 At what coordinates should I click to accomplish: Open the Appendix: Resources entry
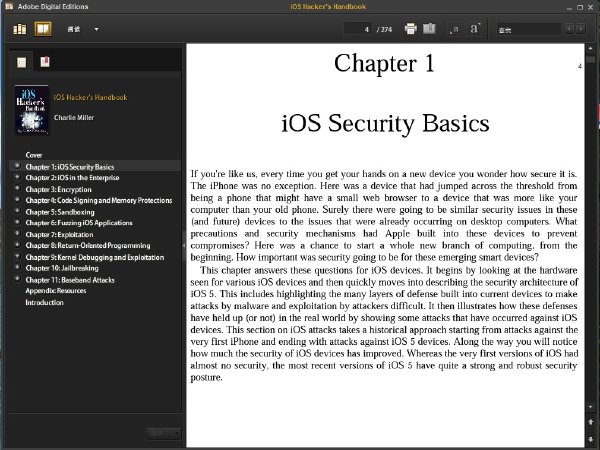[x=56, y=290]
